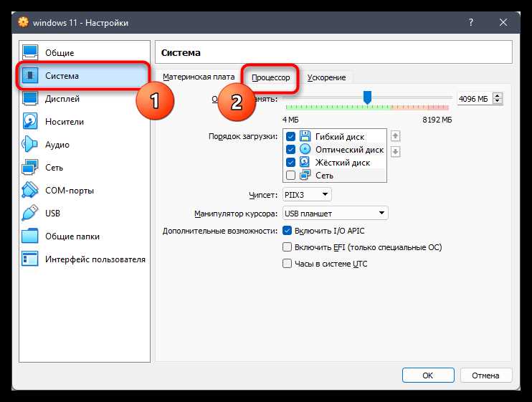Open Аудио speaker icon

click(x=30, y=145)
